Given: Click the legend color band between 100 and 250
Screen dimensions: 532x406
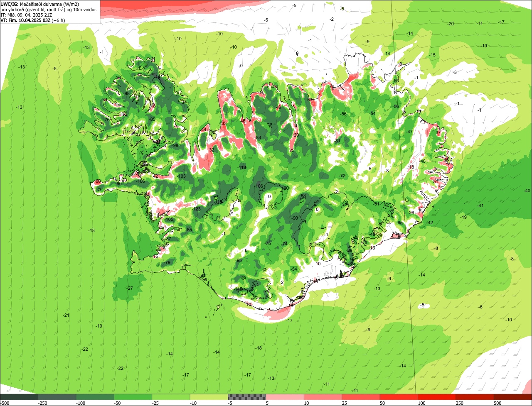Looking at the screenshot, I should click(437, 397).
